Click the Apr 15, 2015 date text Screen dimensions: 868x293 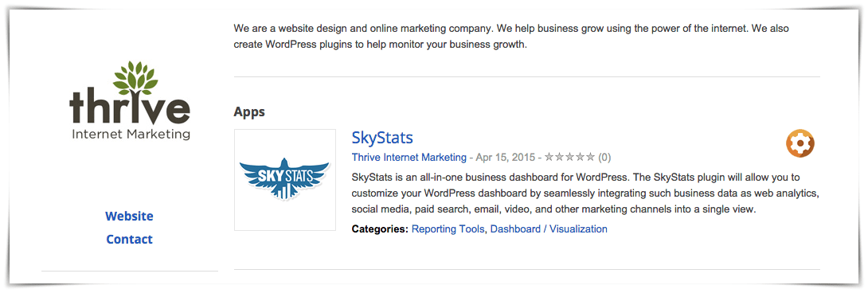505,158
